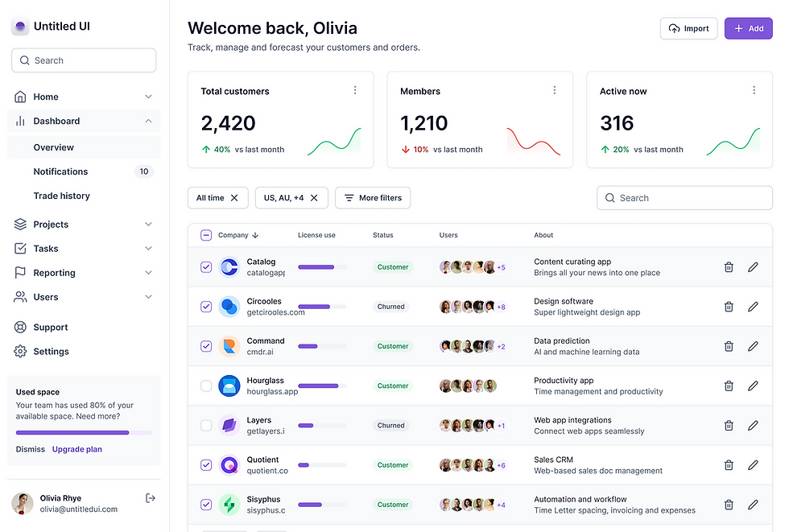Image resolution: width=789 pixels, height=532 pixels.
Task: Delete the Quotient row
Action: click(728, 465)
